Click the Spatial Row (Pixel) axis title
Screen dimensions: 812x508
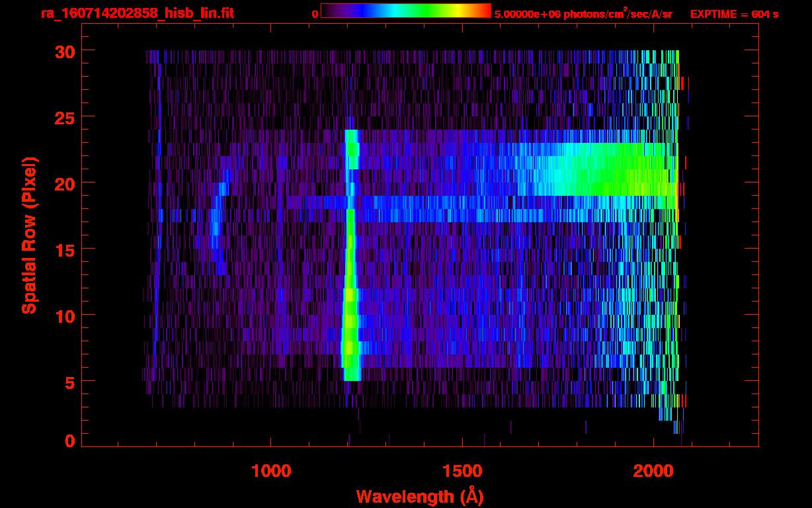point(28,235)
